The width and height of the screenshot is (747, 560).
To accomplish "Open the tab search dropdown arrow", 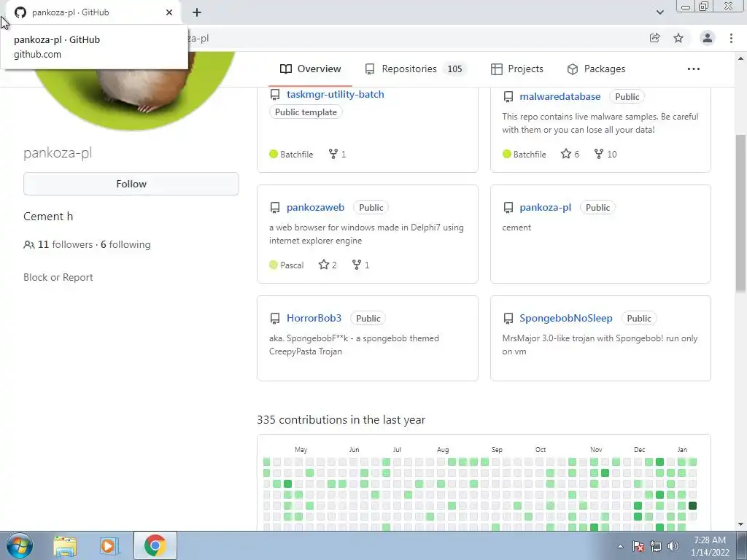I will [660, 12].
